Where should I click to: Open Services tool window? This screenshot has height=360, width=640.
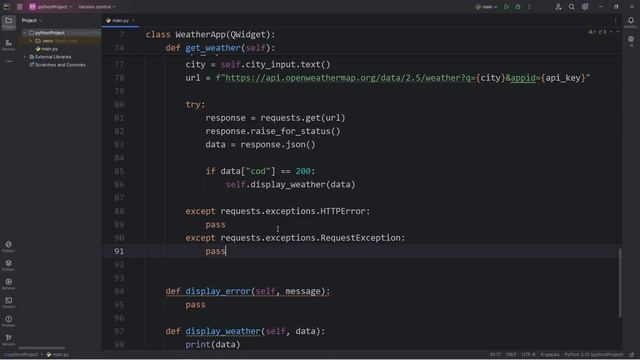click(9, 284)
